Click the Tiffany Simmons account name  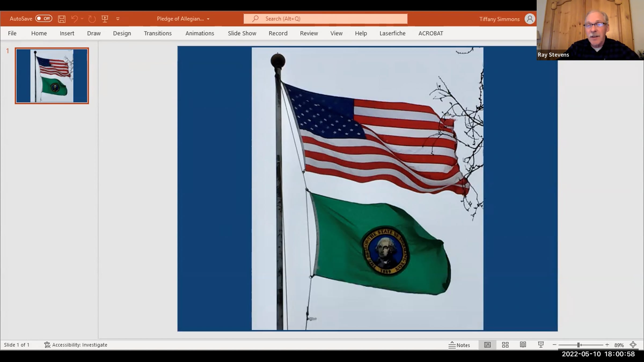(x=499, y=19)
